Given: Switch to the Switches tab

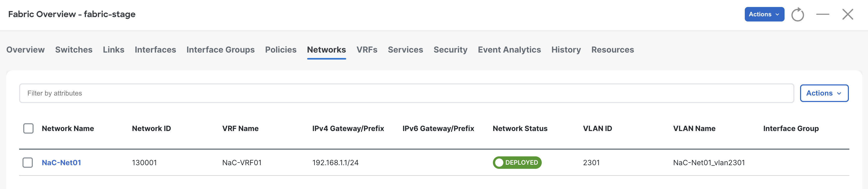Looking at the screenshot, I should coord(74,50).
